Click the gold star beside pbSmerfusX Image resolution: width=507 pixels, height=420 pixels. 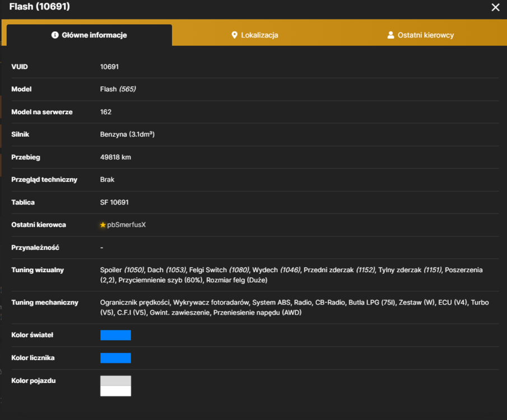103,225
